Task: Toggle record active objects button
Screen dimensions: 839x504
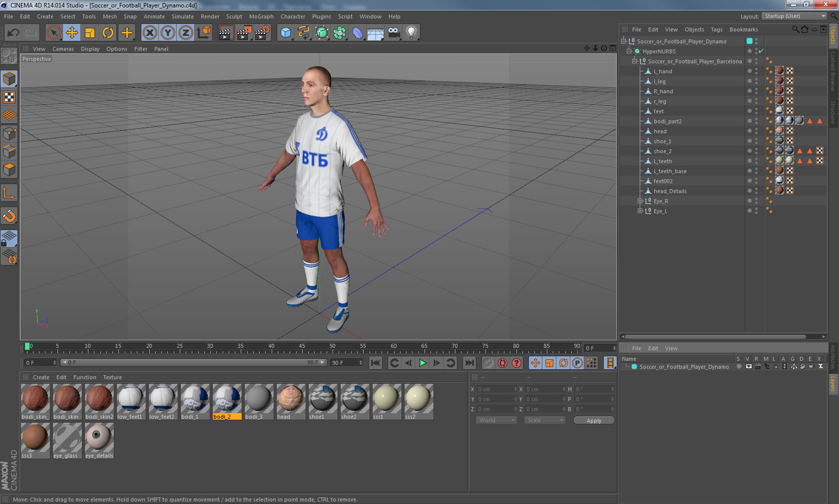Action: pyautogui.click(x=488, y=363)
